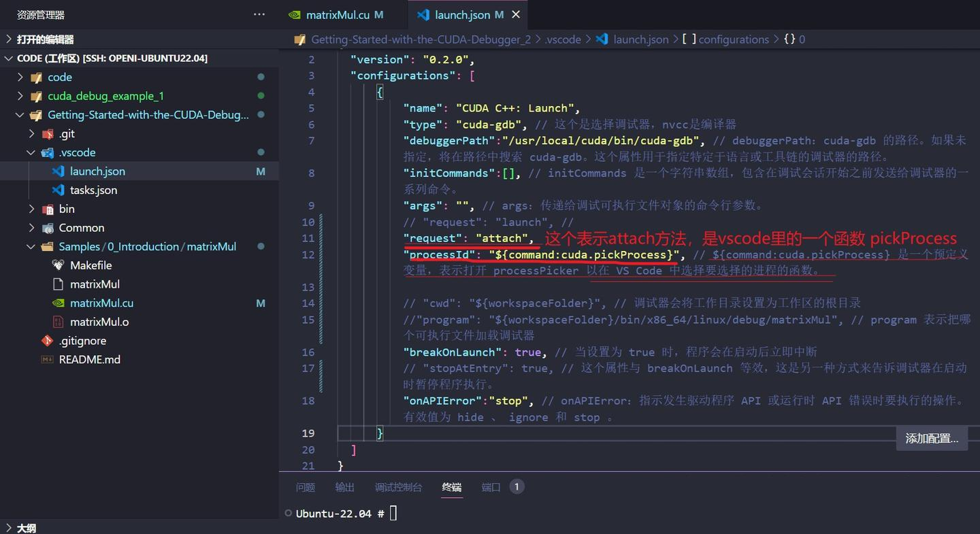Screen dimensions: 980x534
Task: Click the cuda_debug_example_1 folder icon
Action: point(36,96)
